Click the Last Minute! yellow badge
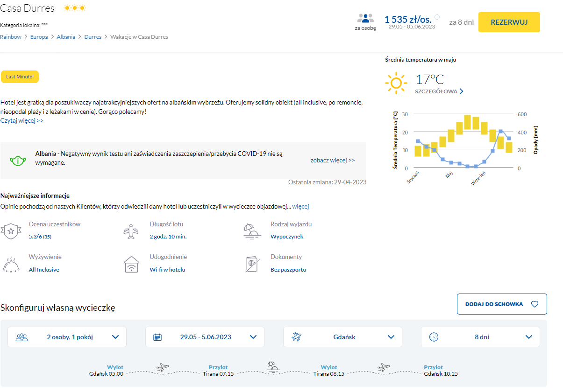Viewport: 563px width, 392px height. pyautogui.click(x=20, y=77)
